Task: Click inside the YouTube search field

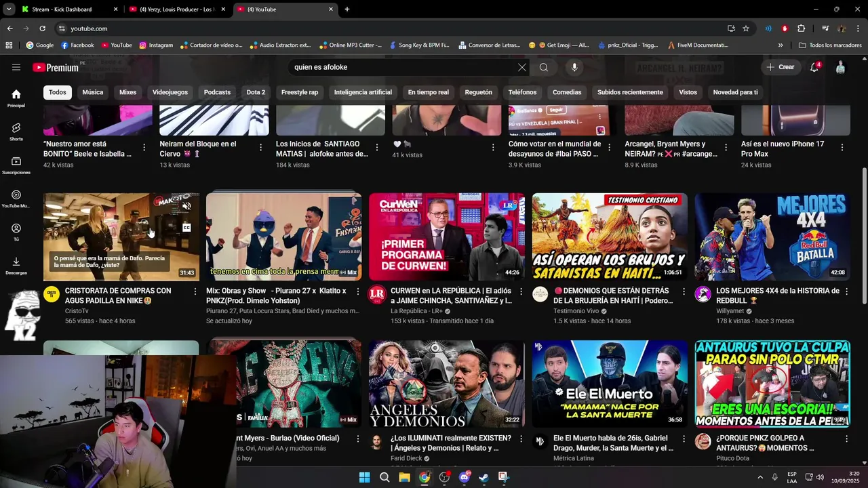Action: click(403, 67)
